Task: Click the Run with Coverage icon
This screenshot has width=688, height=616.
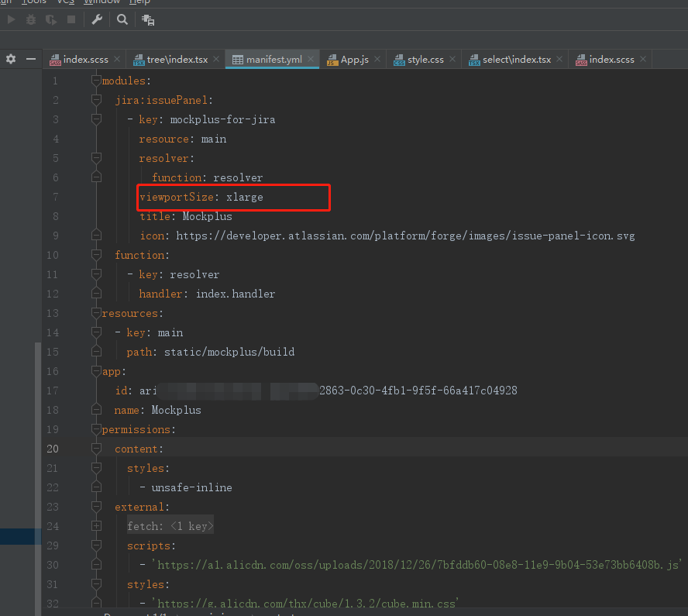Action: (51, 19)
